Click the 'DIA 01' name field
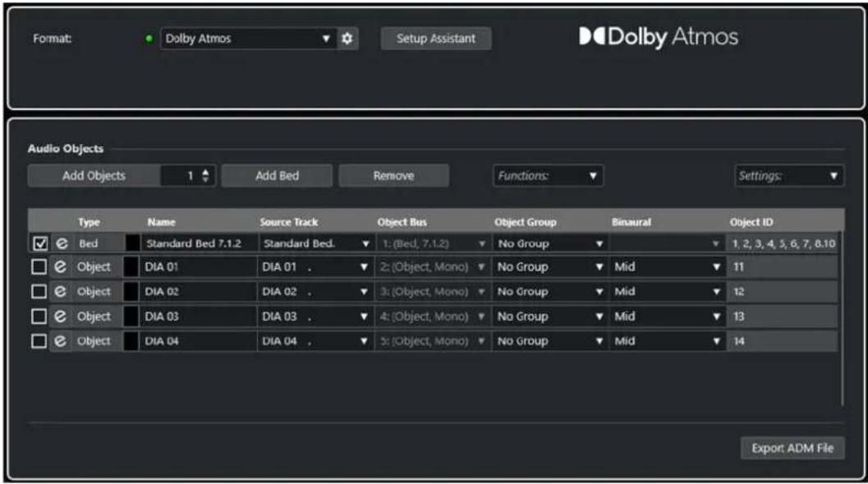 click(x=198, y=267)
